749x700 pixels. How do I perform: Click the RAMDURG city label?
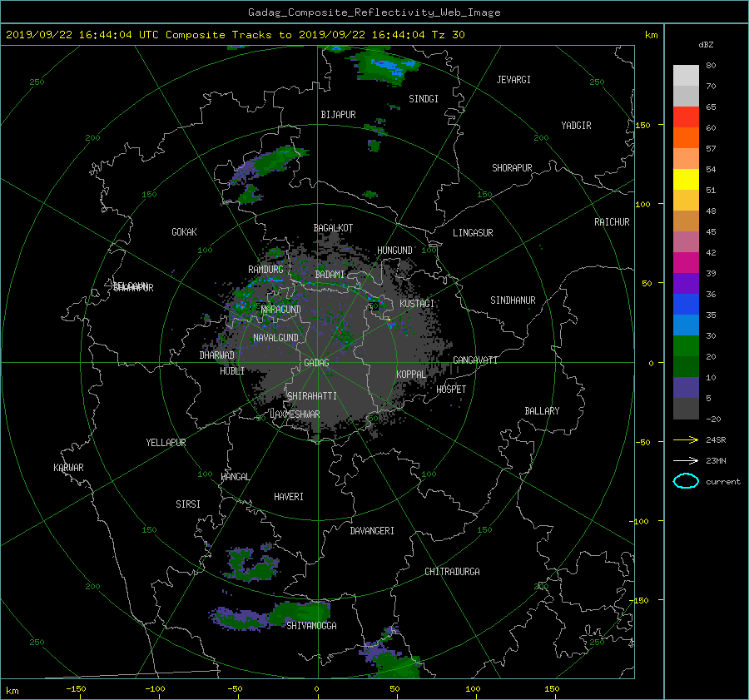265,270
